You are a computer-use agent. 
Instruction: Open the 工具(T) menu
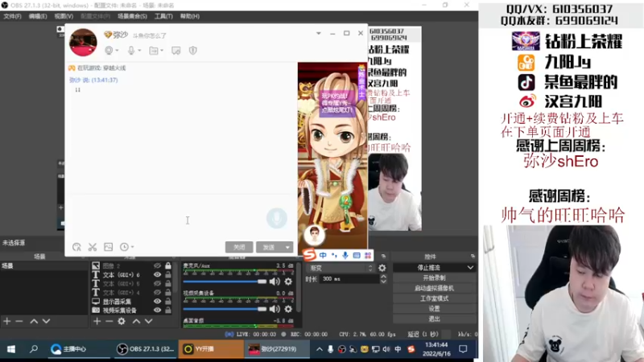click(x=163, y=16)
